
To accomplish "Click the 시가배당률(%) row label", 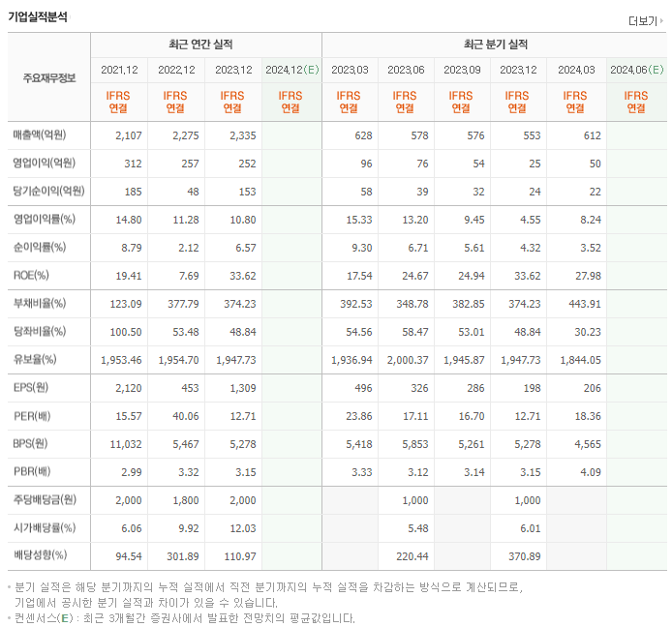I will point(45,527).
